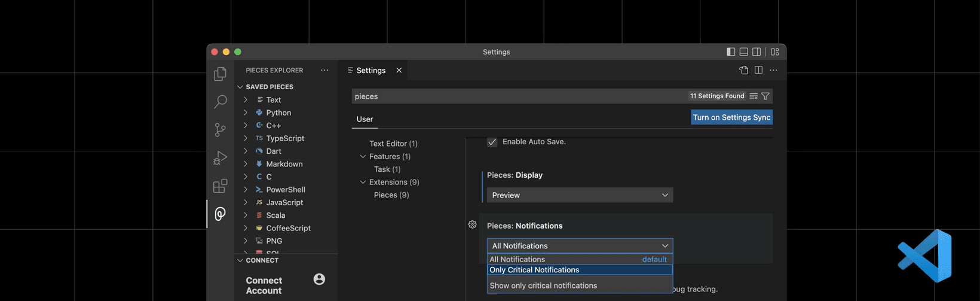
Task: Collapse the Extensions (9) settings group
Action: pyautogui.click(x=363, y=182)
